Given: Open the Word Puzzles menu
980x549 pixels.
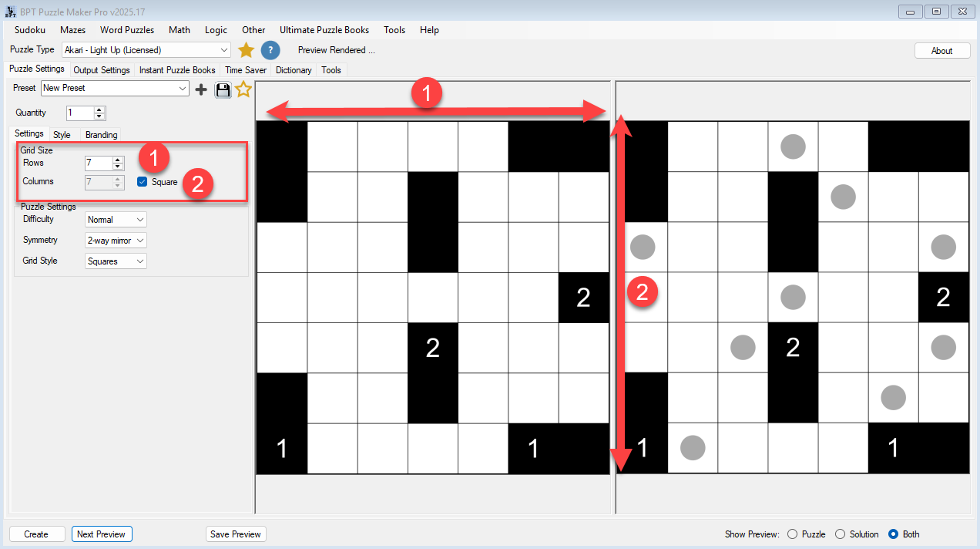Looking at the screenshot, I should 127,30.
